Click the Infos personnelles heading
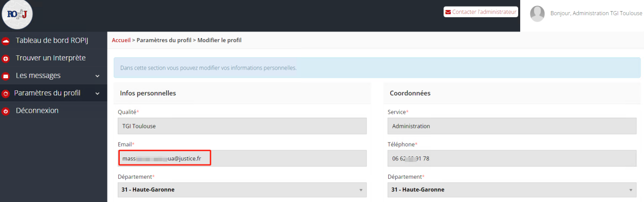Screen dimensions: 644x202 coord(148,93)
